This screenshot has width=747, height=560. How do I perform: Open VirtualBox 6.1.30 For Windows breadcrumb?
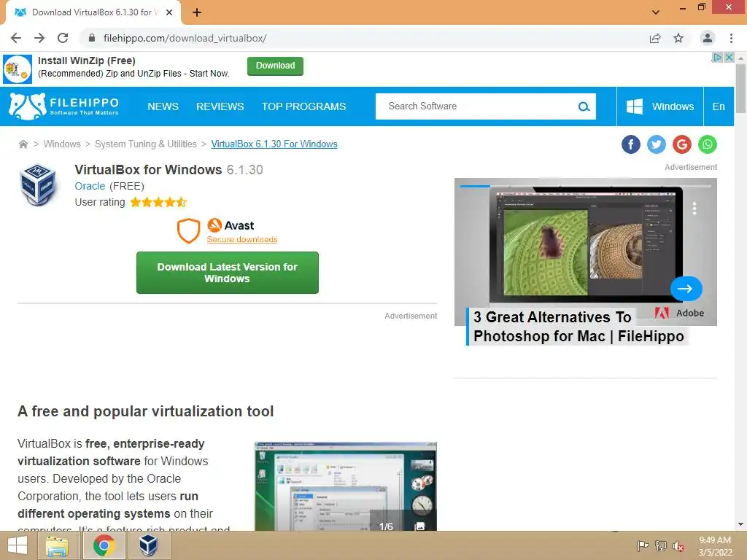point(274,144)
